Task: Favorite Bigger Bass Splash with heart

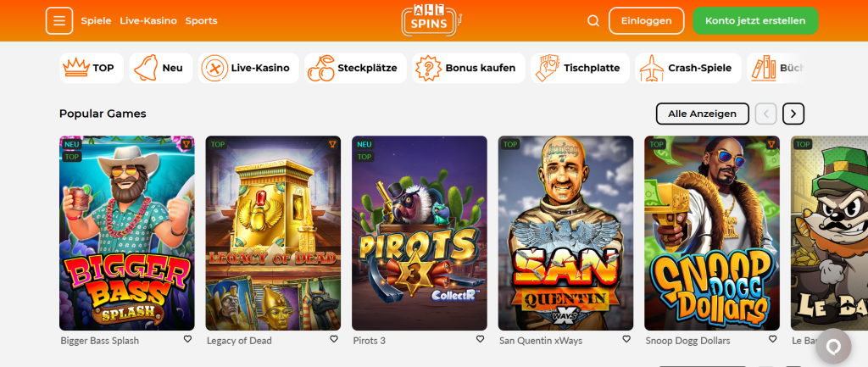Action: click(187, 339)
